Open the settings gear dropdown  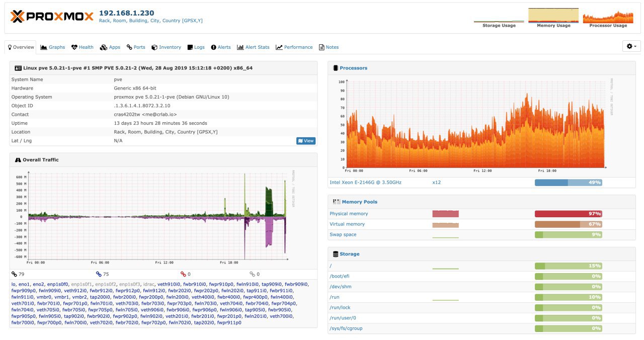(x=631, y=46)
